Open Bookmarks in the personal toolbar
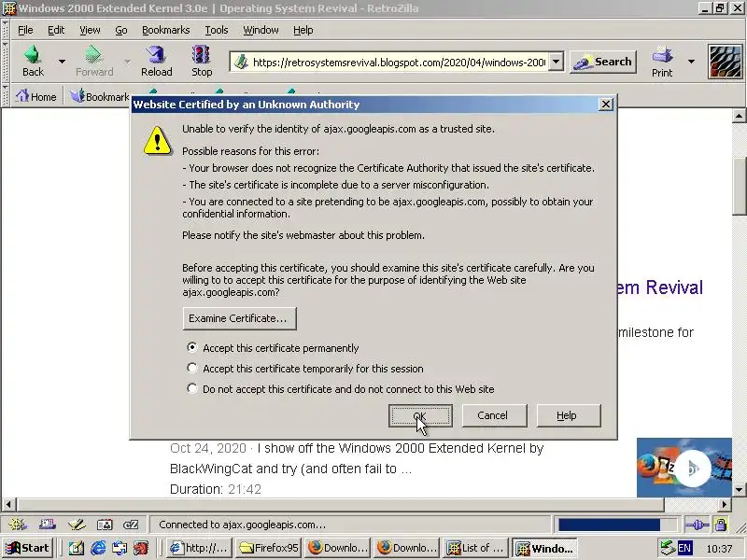Viewport: 747px width, 560px height. (100, 97)
